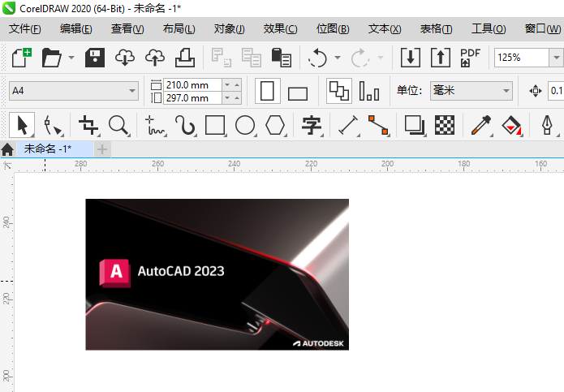Open the 工具(O) menu
Viewport: 564px width, 392px height.
pyautogui.click(x=489, y=28)
